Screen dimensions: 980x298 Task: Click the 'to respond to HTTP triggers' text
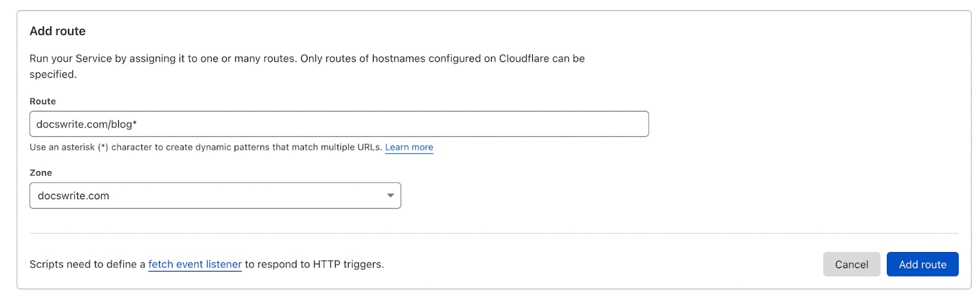[314, 264]
